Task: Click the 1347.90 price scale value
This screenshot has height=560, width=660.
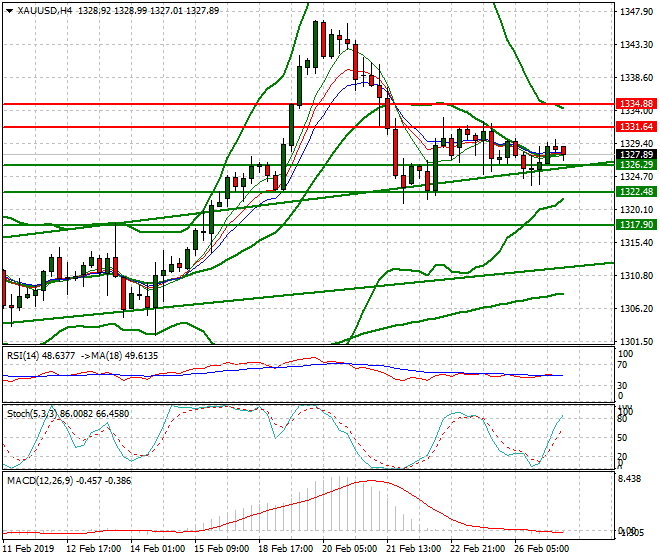Action: 637,11
